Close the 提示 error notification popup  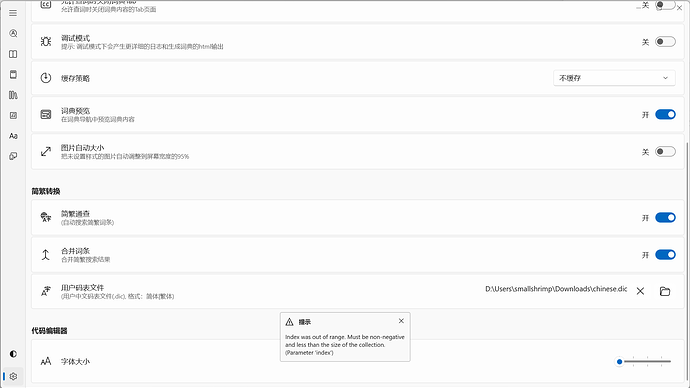click(401, 321)
